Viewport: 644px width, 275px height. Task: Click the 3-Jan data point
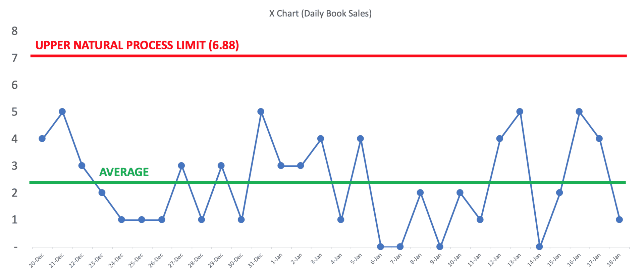click(x=321, y=139)
